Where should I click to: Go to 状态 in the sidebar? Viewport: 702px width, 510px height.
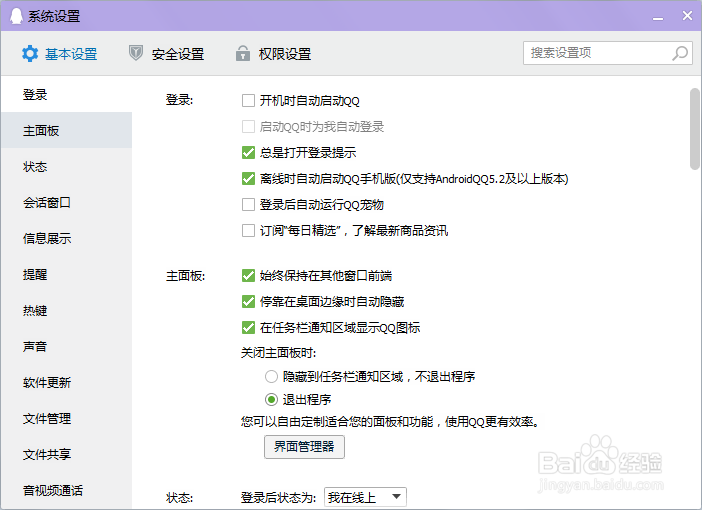[x=66, y=167]
